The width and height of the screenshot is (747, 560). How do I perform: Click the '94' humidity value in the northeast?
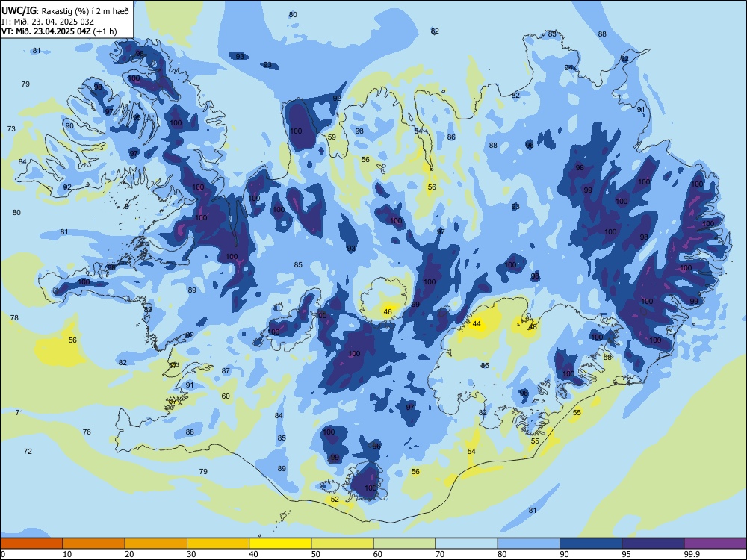(x=568, y=68)
